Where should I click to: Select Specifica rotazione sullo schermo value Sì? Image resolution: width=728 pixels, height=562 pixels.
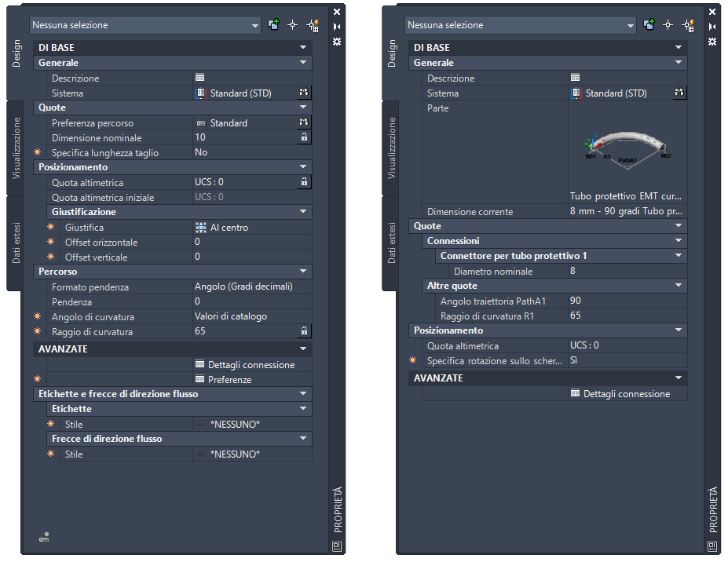pos(627,360)
